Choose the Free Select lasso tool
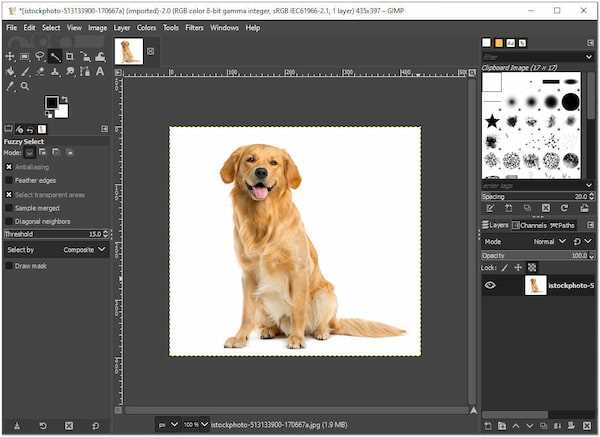 click(x=40, y=57)
